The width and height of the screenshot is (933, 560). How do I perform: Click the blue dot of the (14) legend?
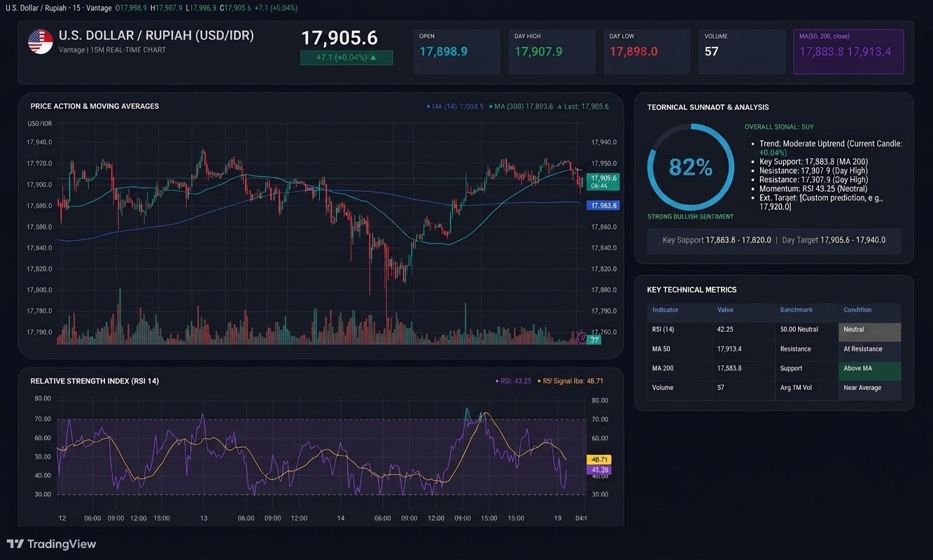(428, 106)
